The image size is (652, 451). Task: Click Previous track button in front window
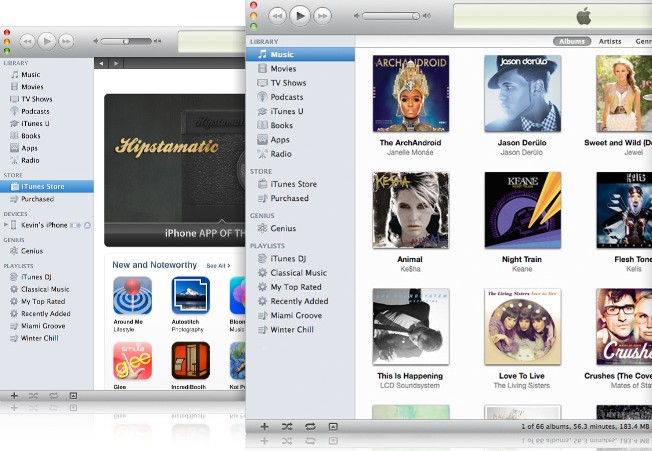(x=277, y=16)
